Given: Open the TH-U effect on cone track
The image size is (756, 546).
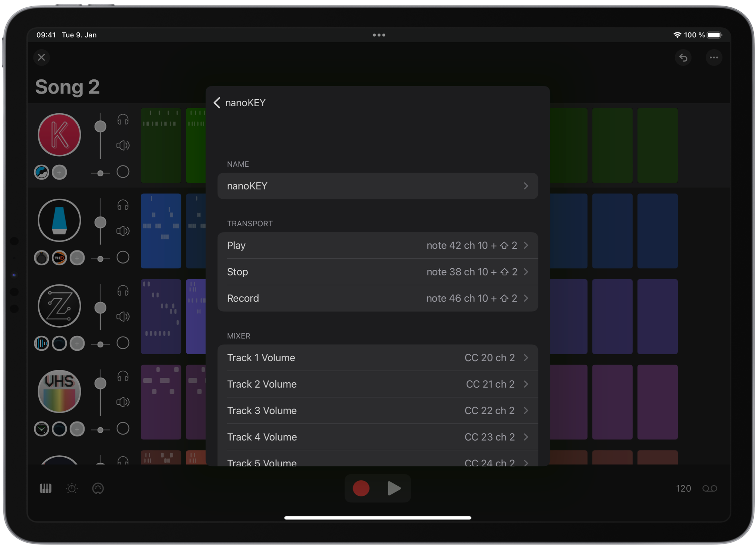Looking at the screenshot, I should (x=59, y=258).
